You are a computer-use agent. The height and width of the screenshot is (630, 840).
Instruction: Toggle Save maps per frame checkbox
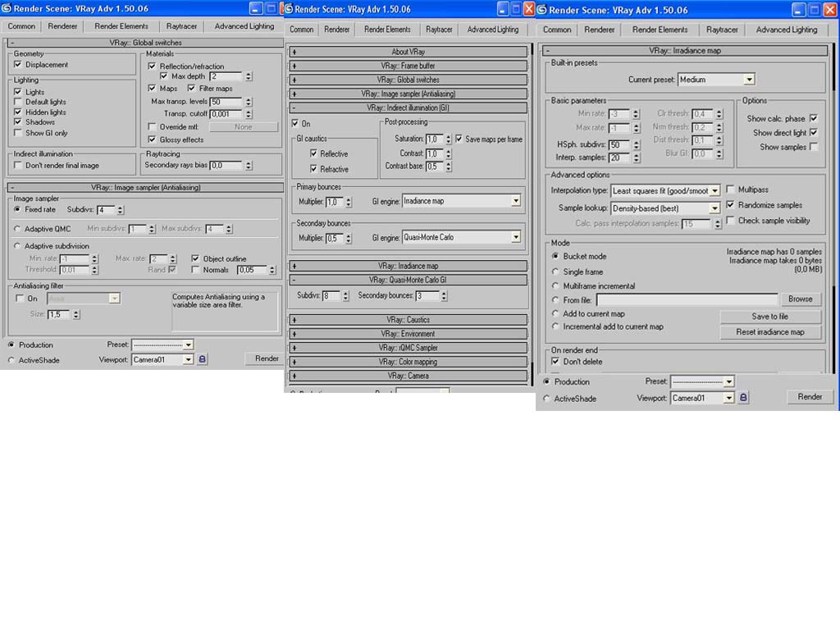459,139
